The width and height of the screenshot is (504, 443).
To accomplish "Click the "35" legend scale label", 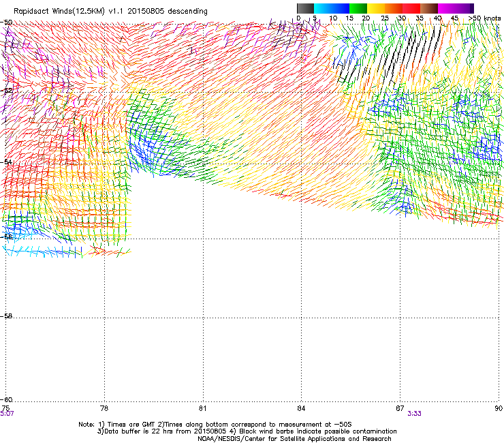I will 420,18.
